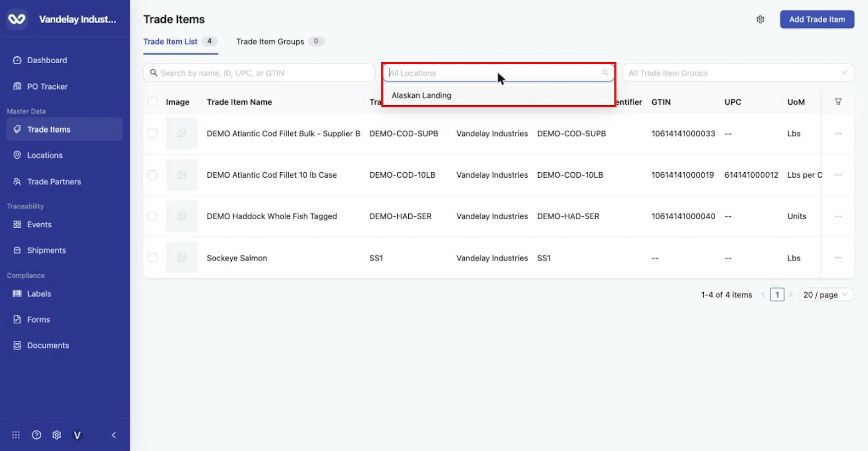This screenshot has width=868, height=451.
Task: Go to previous page arrow
Action: tap(763, 294)
